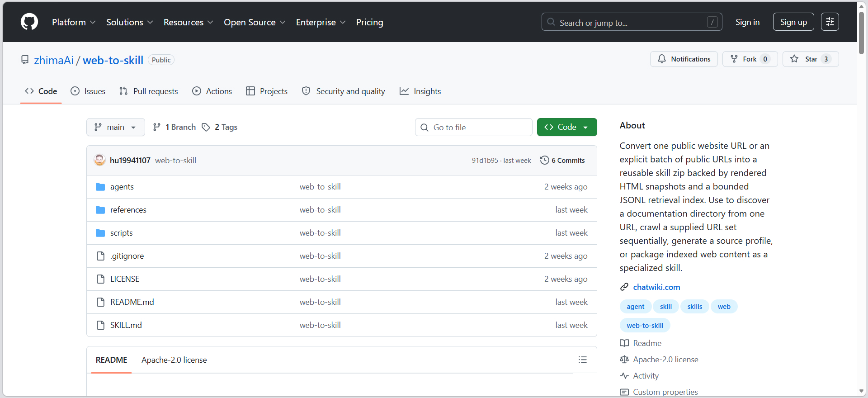
Task: Click the GitHub logo icon
Action: click(29, 22)
